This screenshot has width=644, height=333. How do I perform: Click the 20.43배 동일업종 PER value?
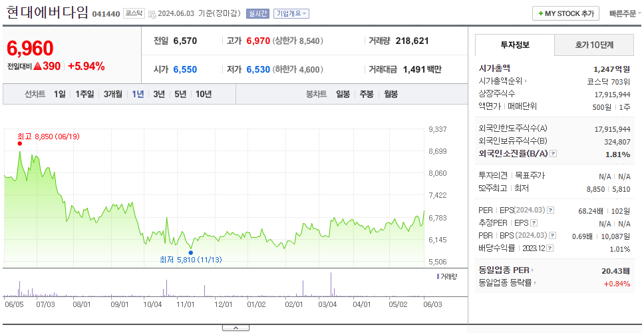(615, 271)
